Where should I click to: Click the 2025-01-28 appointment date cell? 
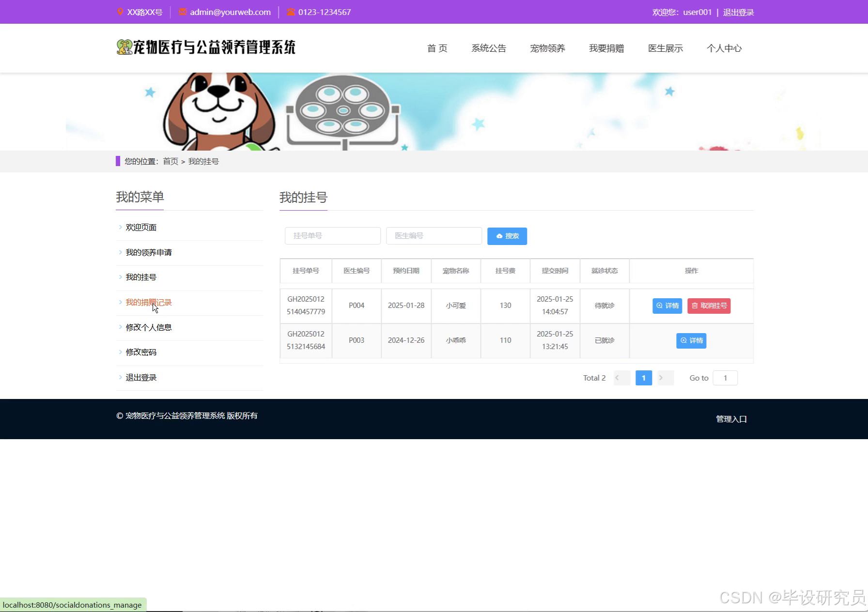tap(406, 306)
